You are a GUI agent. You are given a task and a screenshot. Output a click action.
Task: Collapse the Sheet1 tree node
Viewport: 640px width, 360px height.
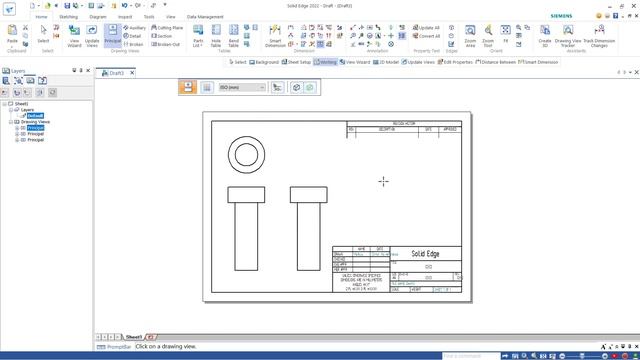pyautogui.click(x=4, y=104)
